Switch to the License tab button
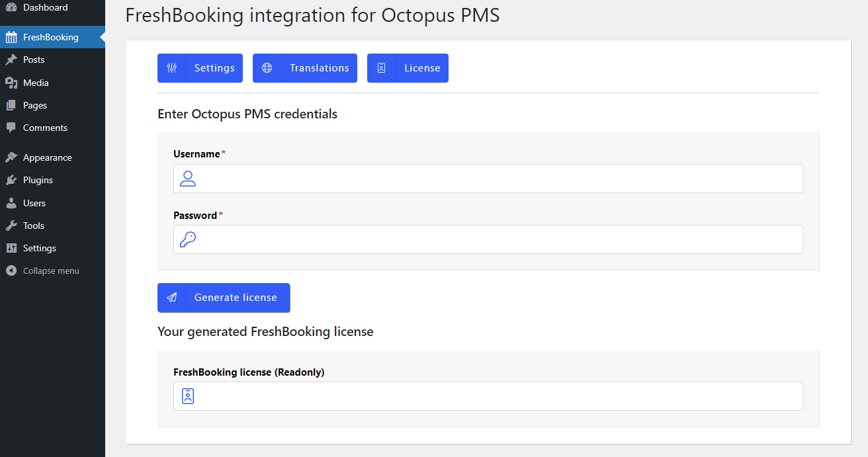Viewport: 868px width, 457px height. click(x=408, y=68)
